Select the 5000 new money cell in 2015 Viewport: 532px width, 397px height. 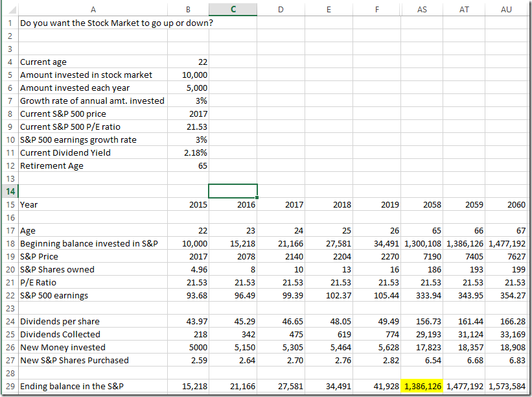[x=189, y=347]
